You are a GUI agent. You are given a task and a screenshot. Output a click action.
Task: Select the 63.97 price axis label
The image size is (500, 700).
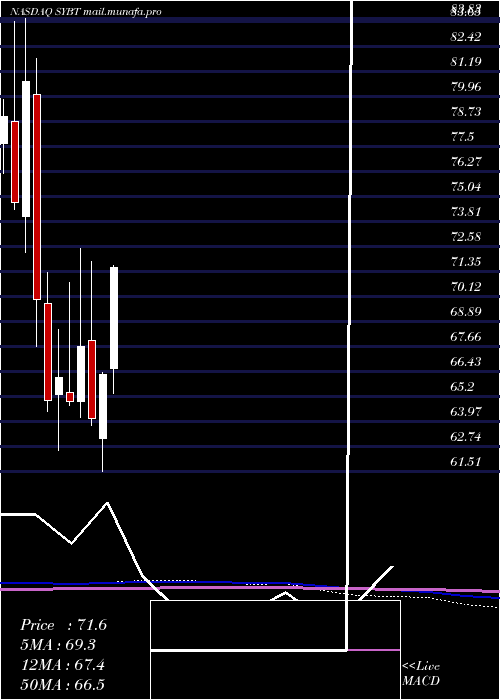pos(466,412)
